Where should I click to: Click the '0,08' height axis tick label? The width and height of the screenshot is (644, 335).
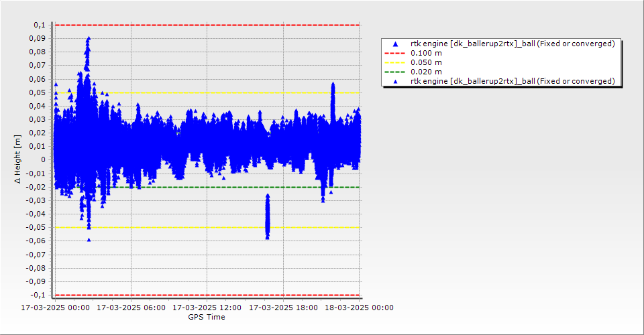point(38,52)
